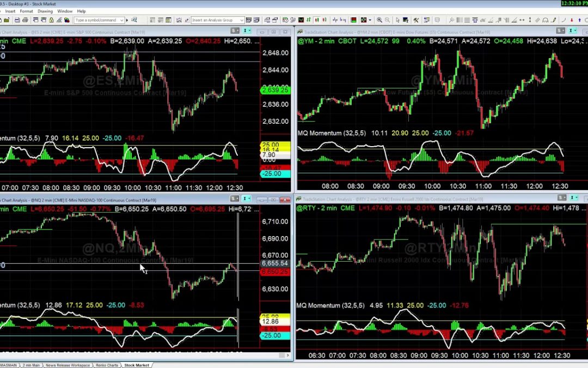The height and width of the screenshot is (368, 588).
Task: Open the Window menu
Action: coord(65,11)
